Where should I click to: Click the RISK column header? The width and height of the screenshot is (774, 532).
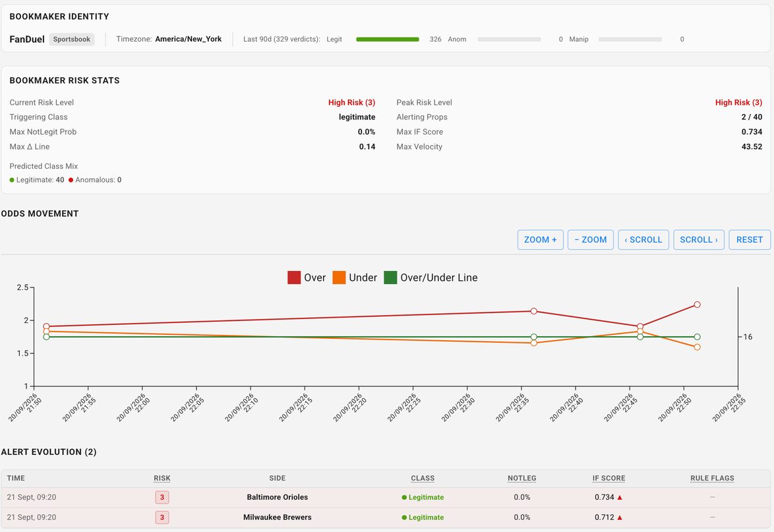coord(162,478)
